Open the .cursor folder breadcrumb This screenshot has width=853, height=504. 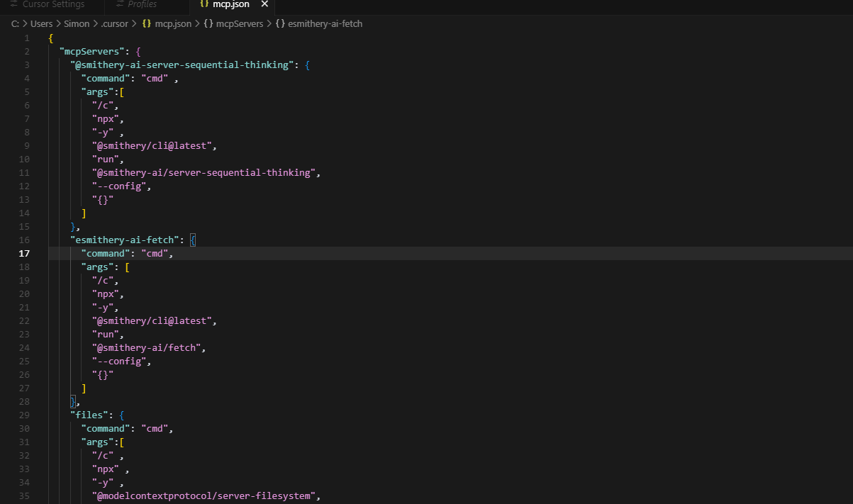pos(114,23)
